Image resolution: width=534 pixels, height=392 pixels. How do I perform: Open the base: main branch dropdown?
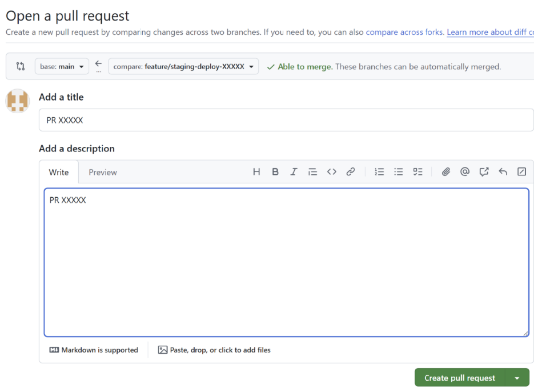point(62,67)
